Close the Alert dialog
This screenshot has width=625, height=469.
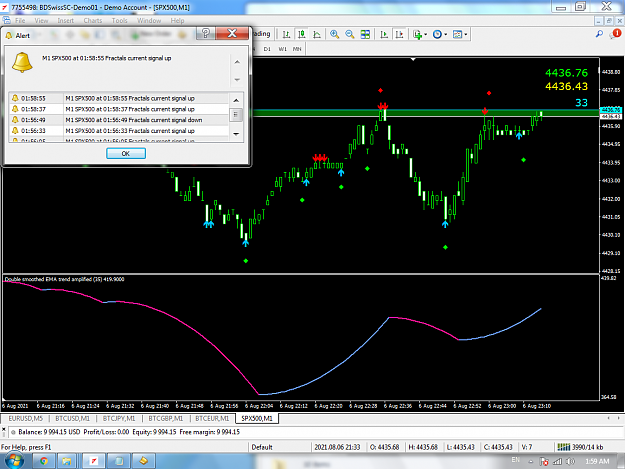(x=232, y=33)
